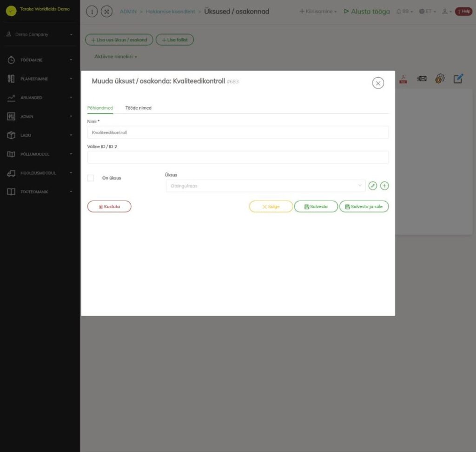Open the Üksus Otsingufraas dropdown
The width and height of the screenshot is (476, 452).
click(265, 186)
